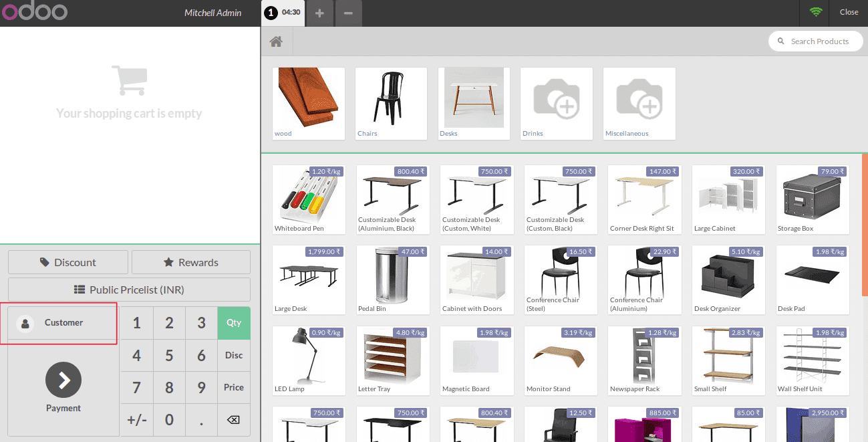Tap the +/- numpad key
The image size is (868, 442).
coord(137,420)
